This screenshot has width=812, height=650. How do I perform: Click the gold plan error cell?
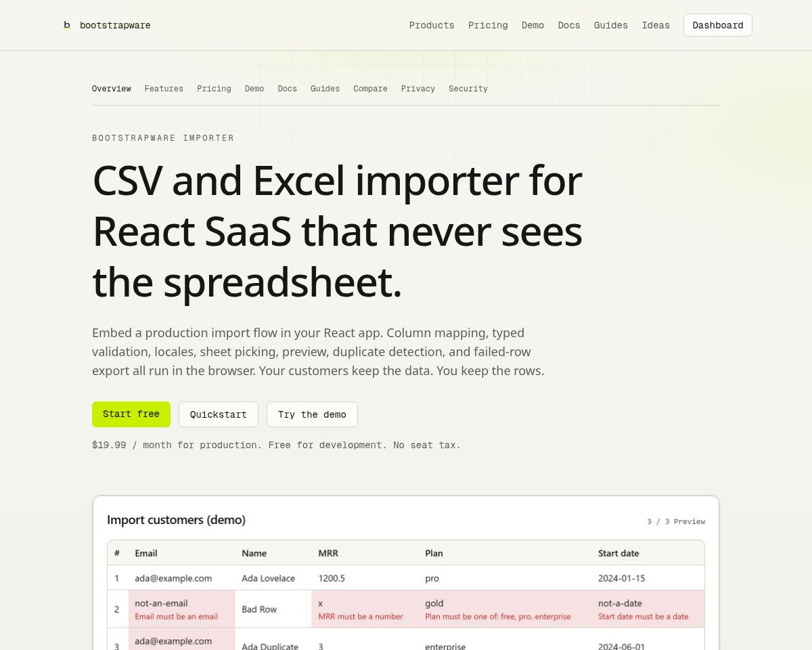(505, 609)
